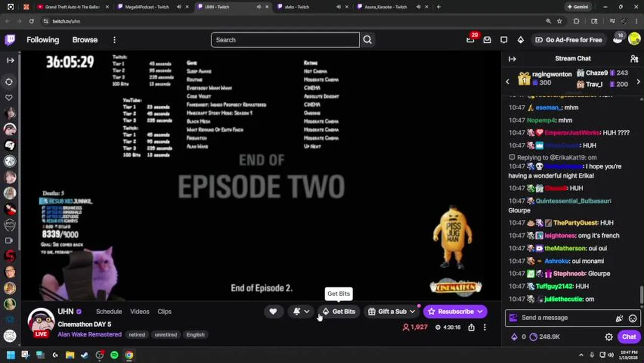Image resolution: width=644 pixels, height=363 pixels.
Task: Open theMatherson's username in chat
Action: click(564, 248)
